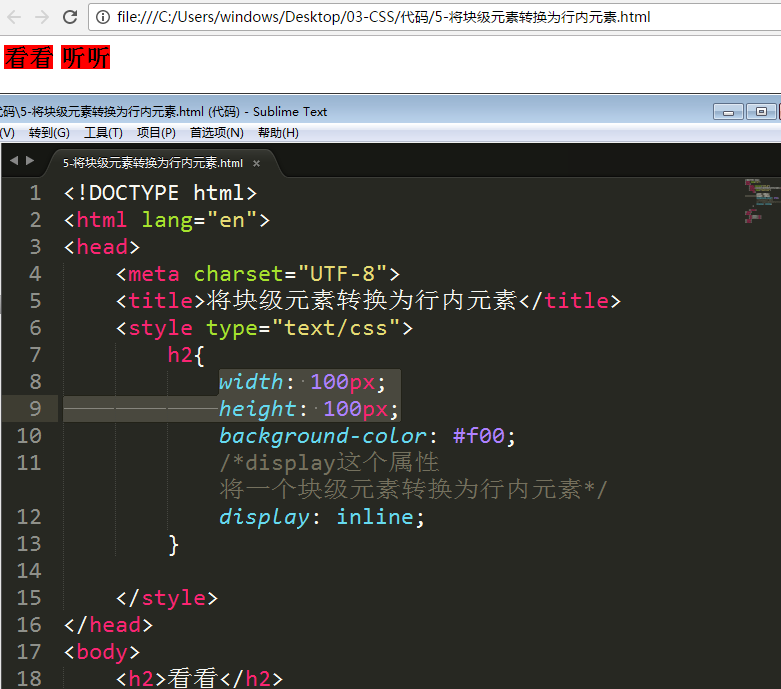Image resolution: width=781 pixels, height=689 pixels.
Task: Maximize the Sublime Text window
Action: pyautogui.click(x=761, y=111)
